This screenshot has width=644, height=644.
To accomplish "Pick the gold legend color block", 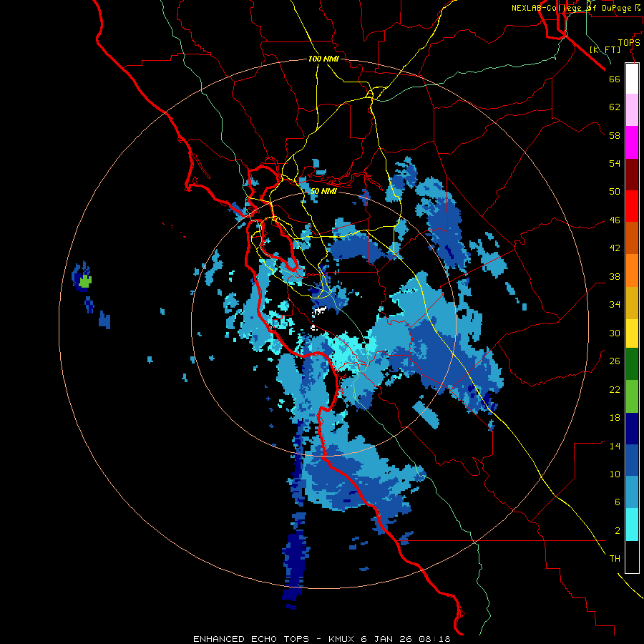I will 632,303.
